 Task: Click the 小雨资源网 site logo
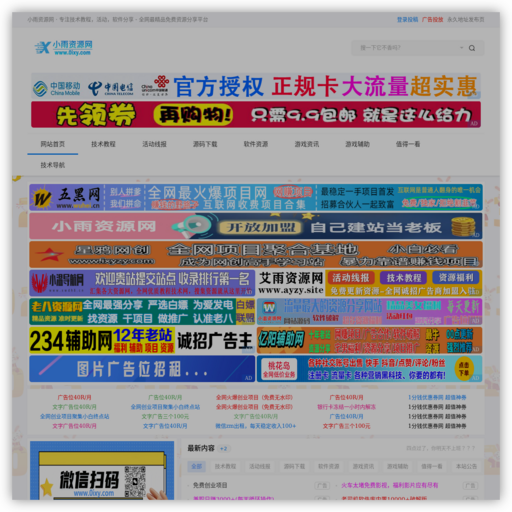[x=64, y=48]
